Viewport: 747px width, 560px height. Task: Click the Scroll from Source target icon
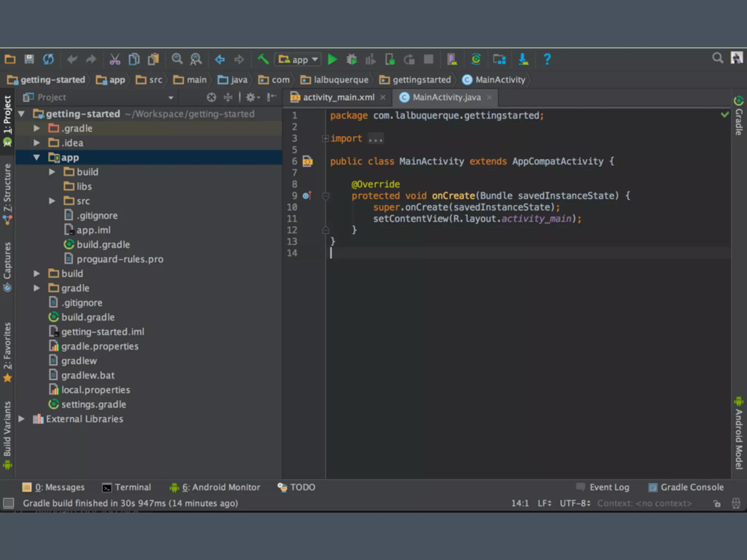pos(211,97)
